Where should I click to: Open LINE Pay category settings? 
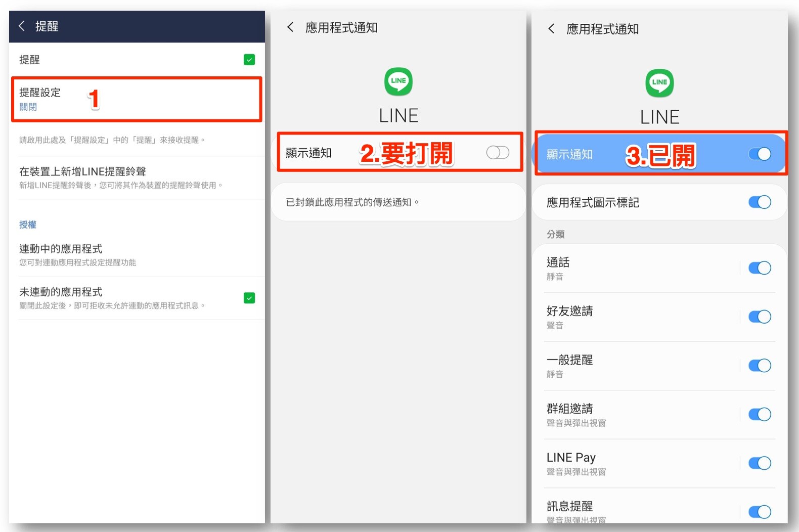tap(638, 464)
